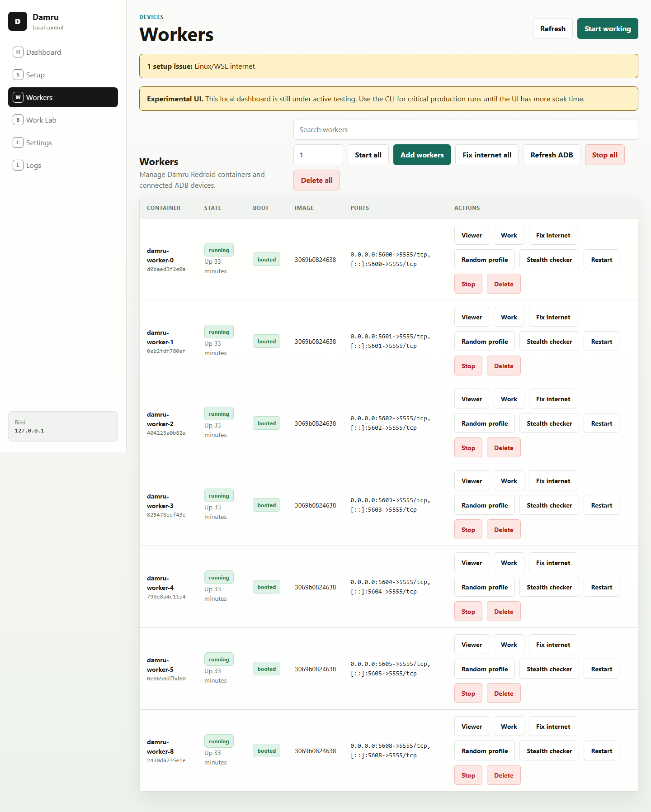Click the setup issue Linux/WSL internet banner

[x=389, y=66]
